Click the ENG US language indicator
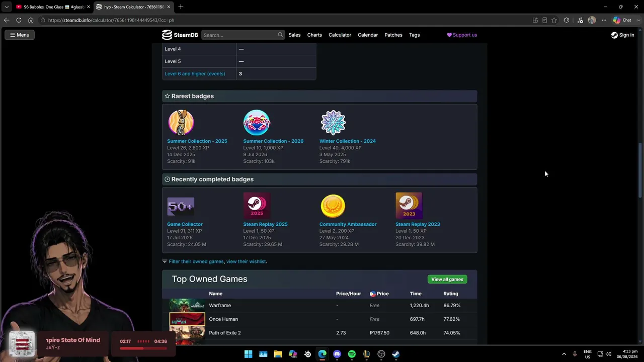The height and width of the screenshot is (362, 644). pyautogui.click(x=587, y=354)
